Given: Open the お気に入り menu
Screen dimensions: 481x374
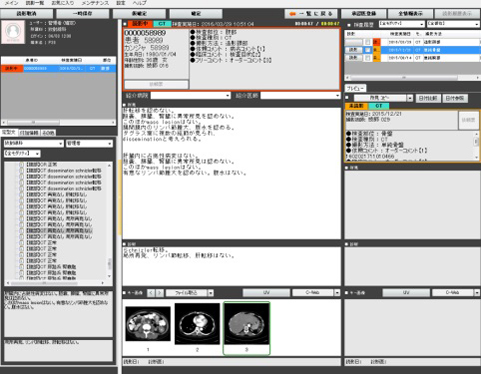Looking at the screenshot, I should click(x=63, y=3).
